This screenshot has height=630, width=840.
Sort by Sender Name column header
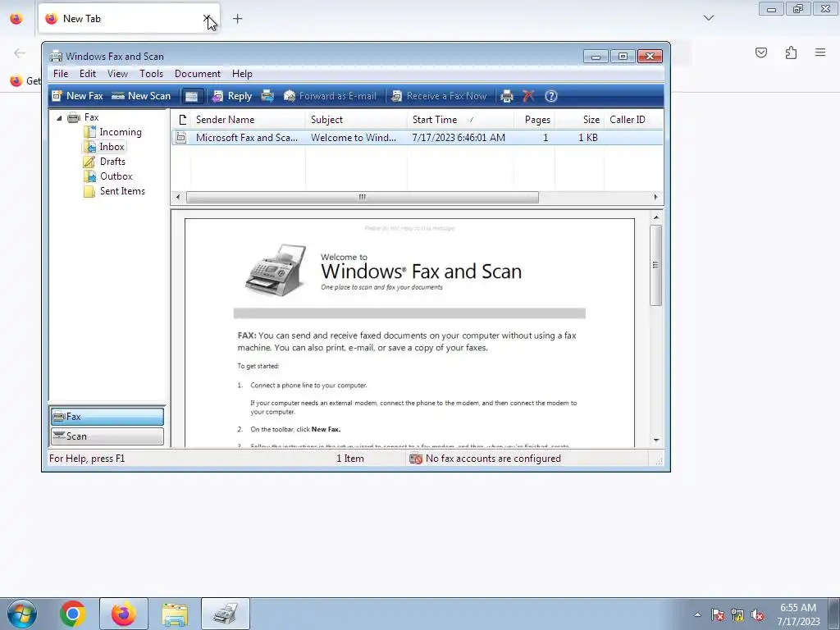pos(248,120)
